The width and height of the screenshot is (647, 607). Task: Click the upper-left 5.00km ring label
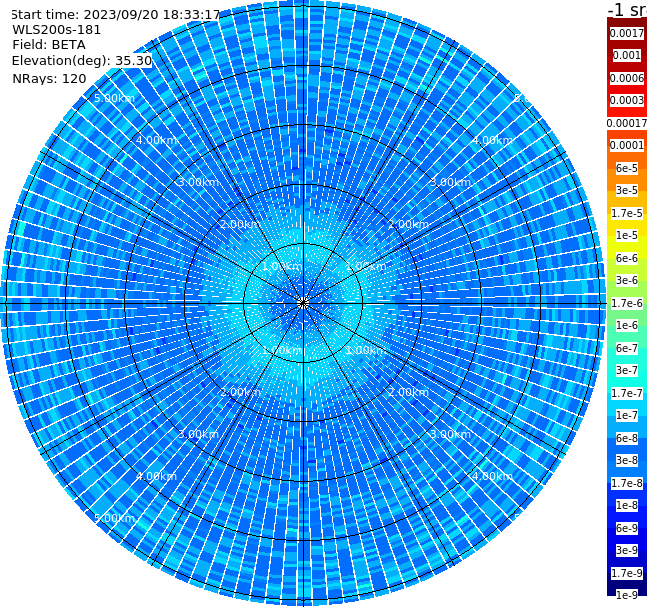tap(114, 98)
